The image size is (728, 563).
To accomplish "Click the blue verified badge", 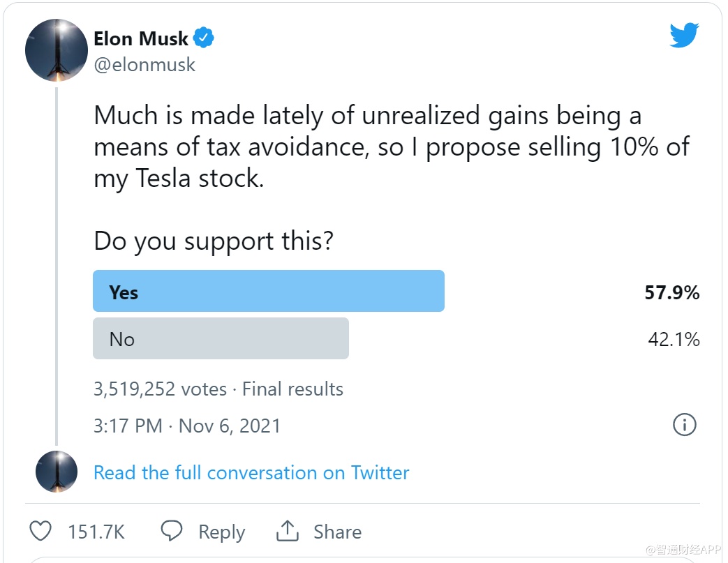I will click(x=203, y=38).
